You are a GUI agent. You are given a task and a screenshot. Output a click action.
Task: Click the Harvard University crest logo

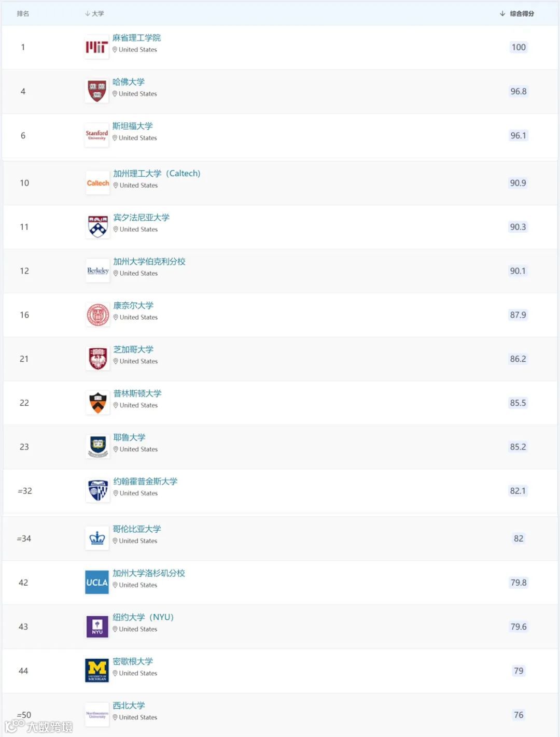[97, 91]
